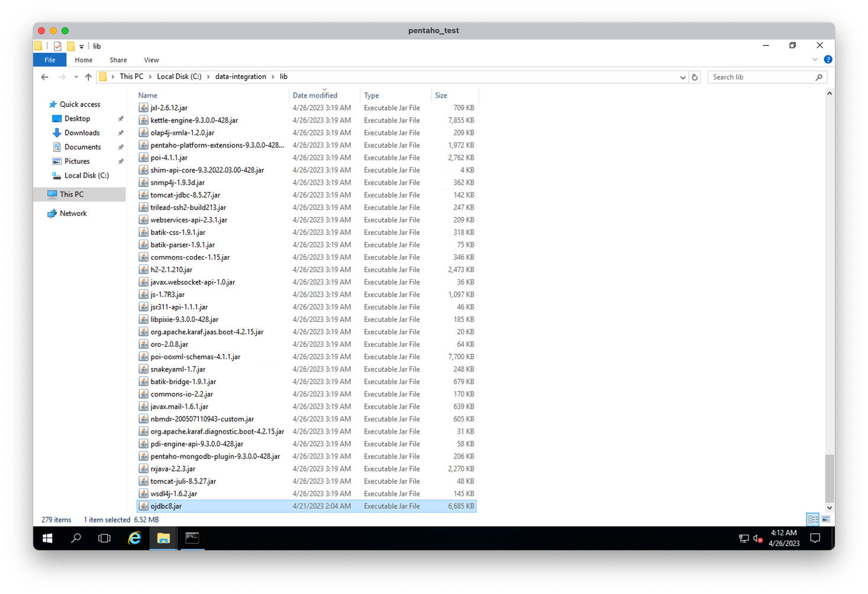Select poi-4.1.1.jar file icon
The width and height of the screenshot is (868, 594).
point(143,157)
